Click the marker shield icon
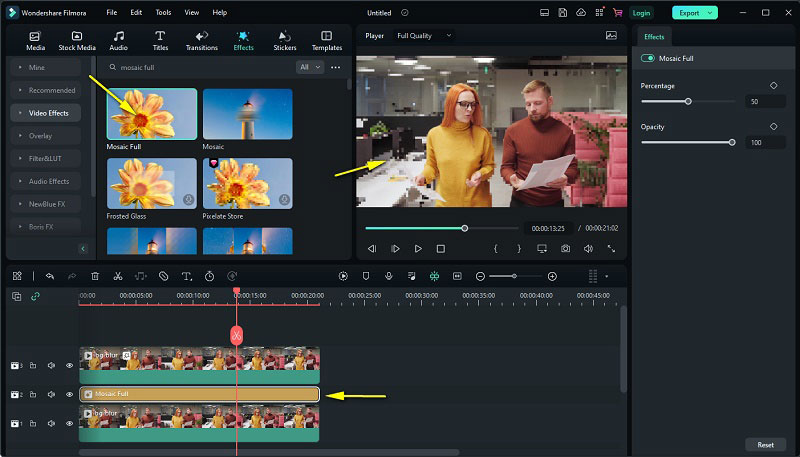This screenshot has height=457, width=800. 366,276
